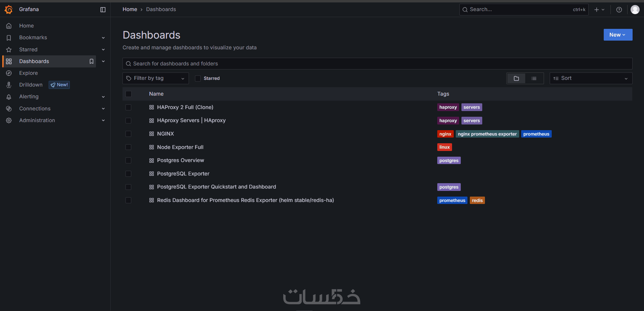Expand the Bookmarks section chevron
This screenshot has width=644, height=311.
[103, 38]
